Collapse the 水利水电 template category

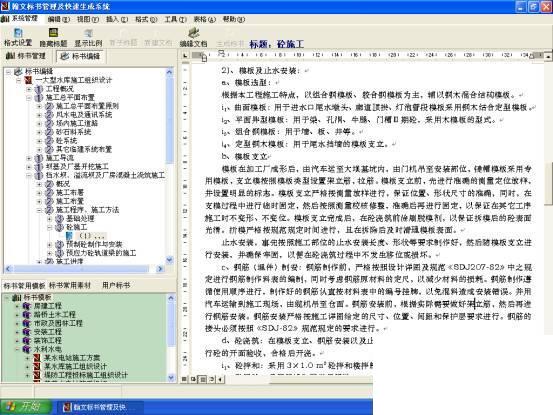(17, 349)
